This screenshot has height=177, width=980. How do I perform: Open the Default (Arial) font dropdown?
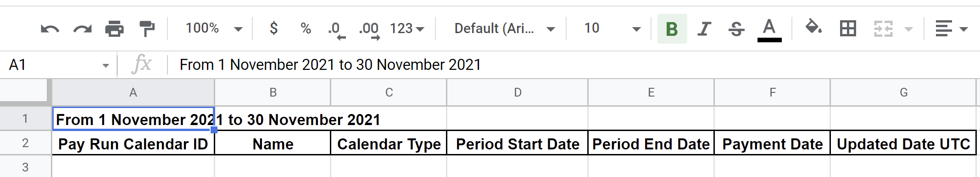504,29
